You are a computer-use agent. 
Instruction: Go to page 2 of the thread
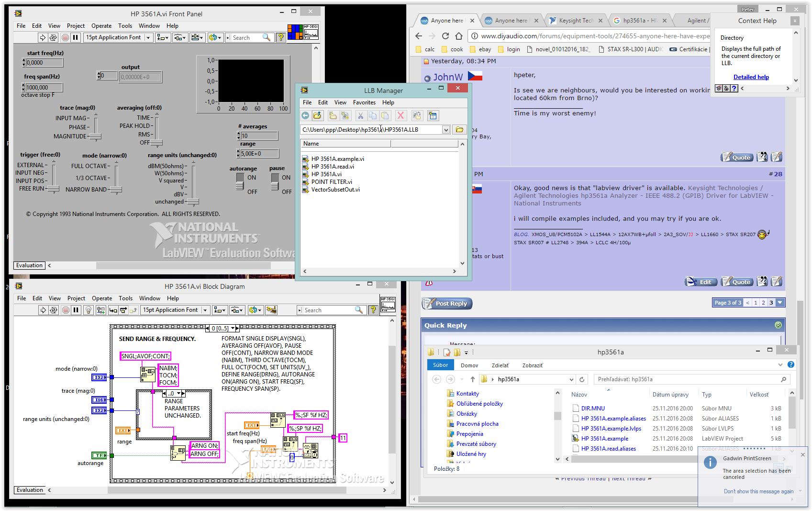coord(763,303)
